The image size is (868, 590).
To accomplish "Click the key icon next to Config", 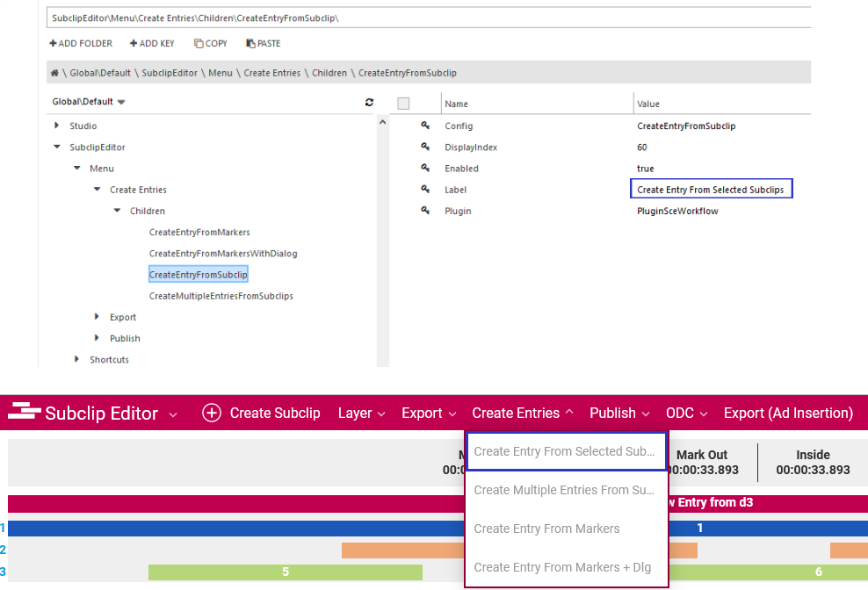I will click(425, 126).
